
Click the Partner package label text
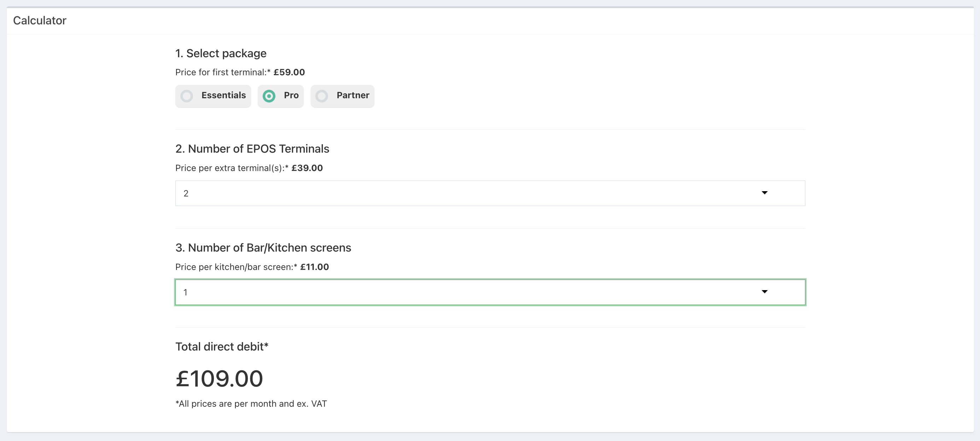point(353,95)
